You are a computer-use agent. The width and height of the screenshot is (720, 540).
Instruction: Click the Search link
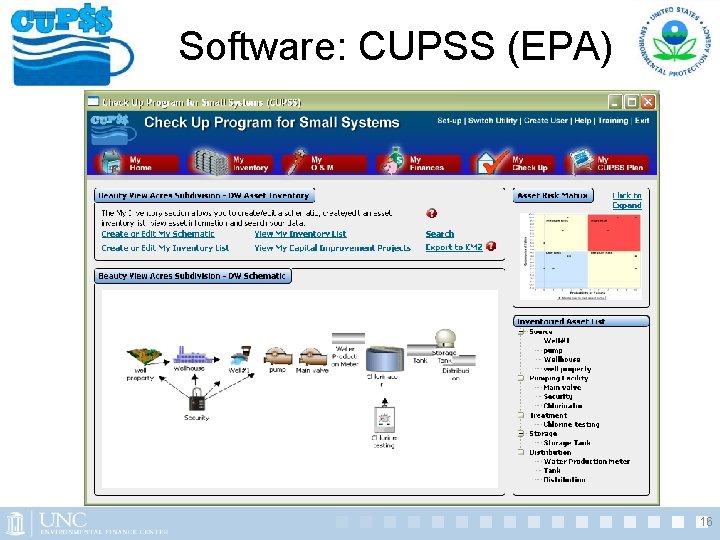pos(439,234)
